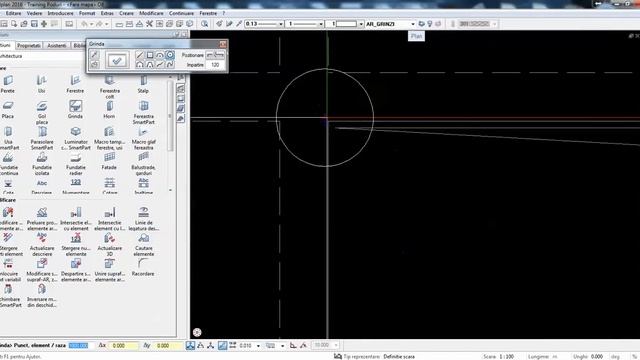Open the Vedere menu
Screen dimensions: 640x360
pos(34,13)
